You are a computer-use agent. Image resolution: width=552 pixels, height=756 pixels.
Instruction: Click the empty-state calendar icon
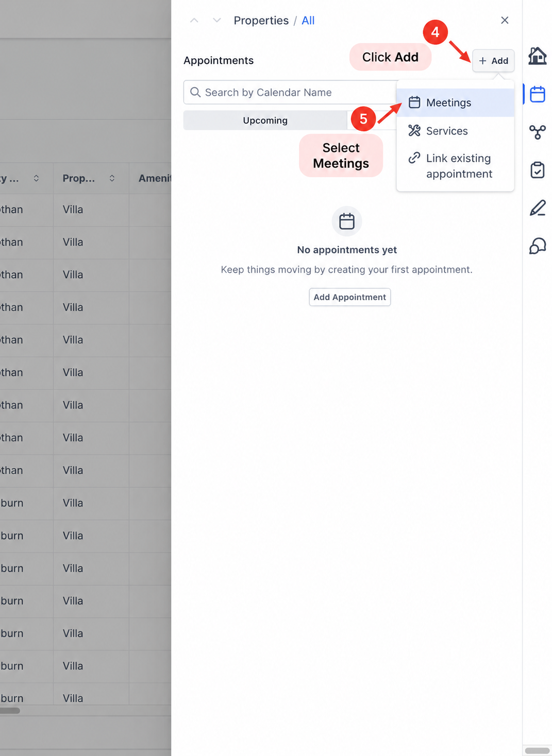coord(347,221)
